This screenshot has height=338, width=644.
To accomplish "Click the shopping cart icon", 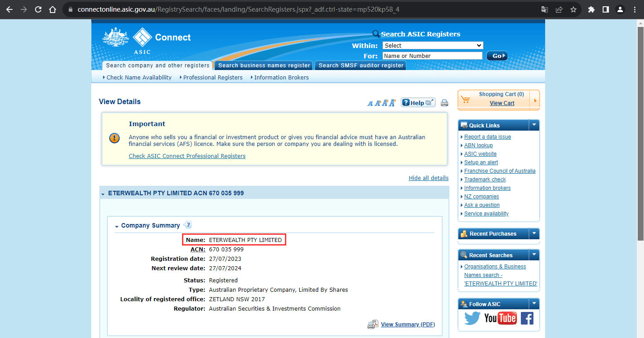I will click(x=466, y=99).
